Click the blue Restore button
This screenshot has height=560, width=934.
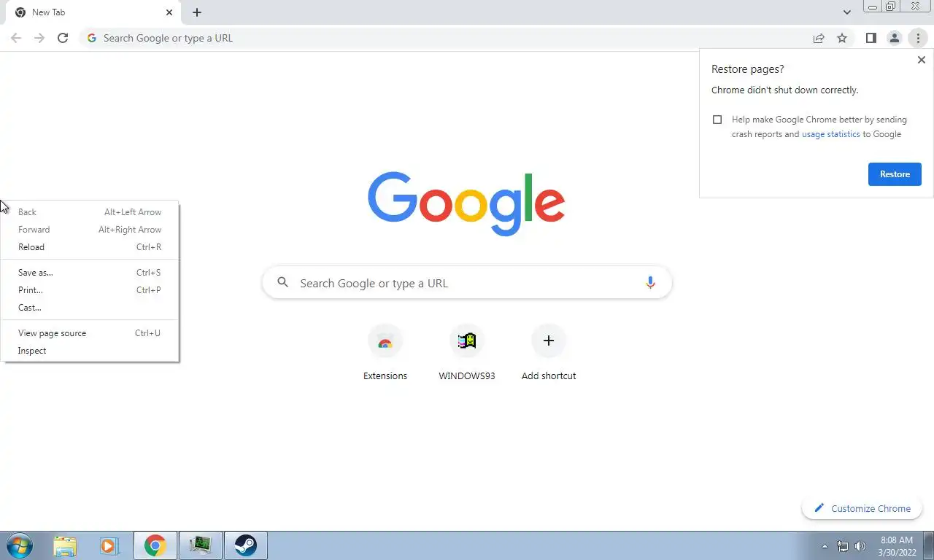(895, 174)
